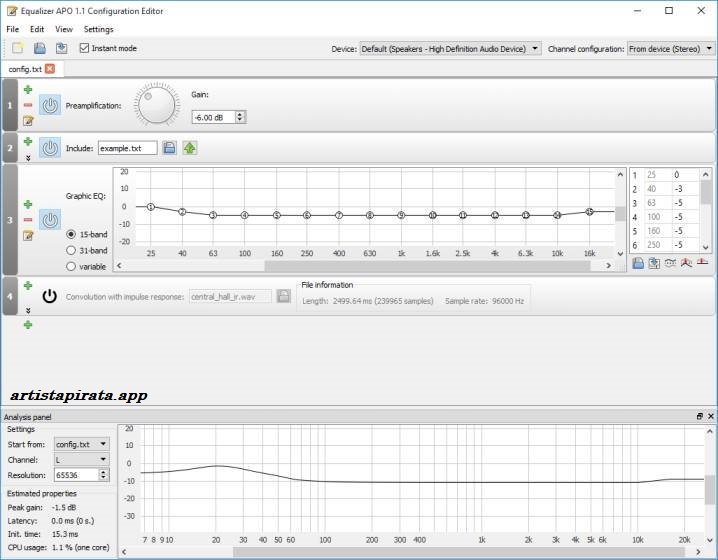Image resolution: width=718 pixels, height=560 pixels.
Task: Open the included file with green arrow icon
Action: click(190, 148)
